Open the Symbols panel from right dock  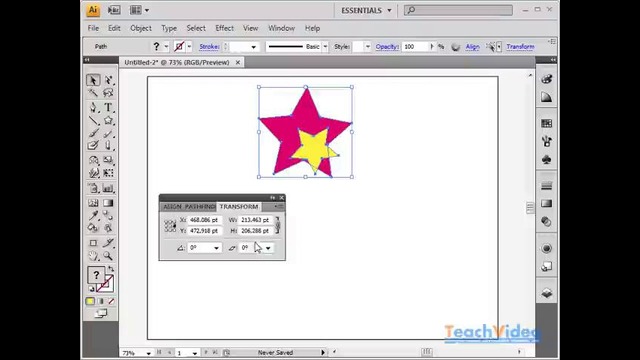tap(547, 160)
